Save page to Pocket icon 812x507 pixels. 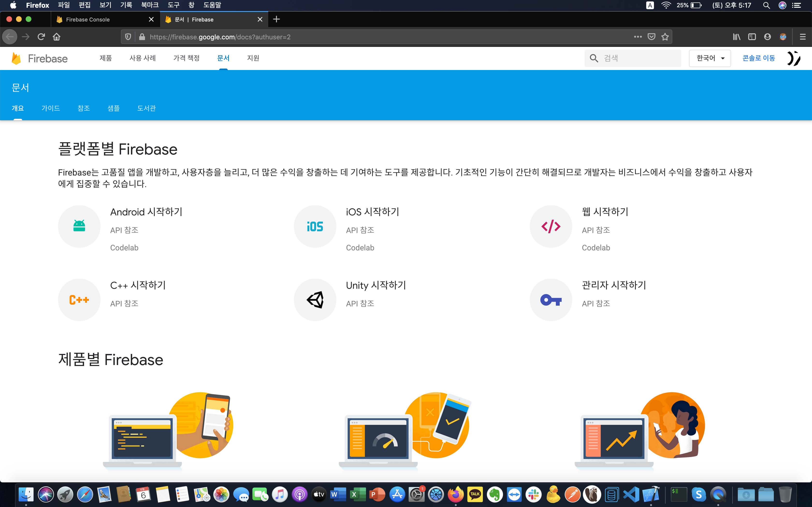point(651,37)
